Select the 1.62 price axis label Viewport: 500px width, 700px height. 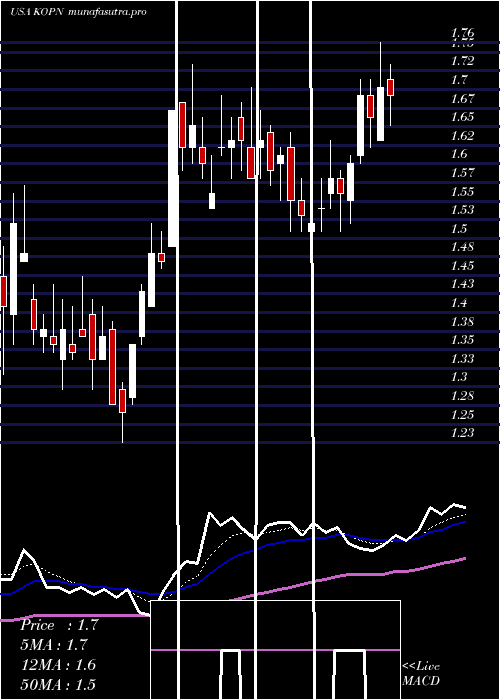pos(462,136)
